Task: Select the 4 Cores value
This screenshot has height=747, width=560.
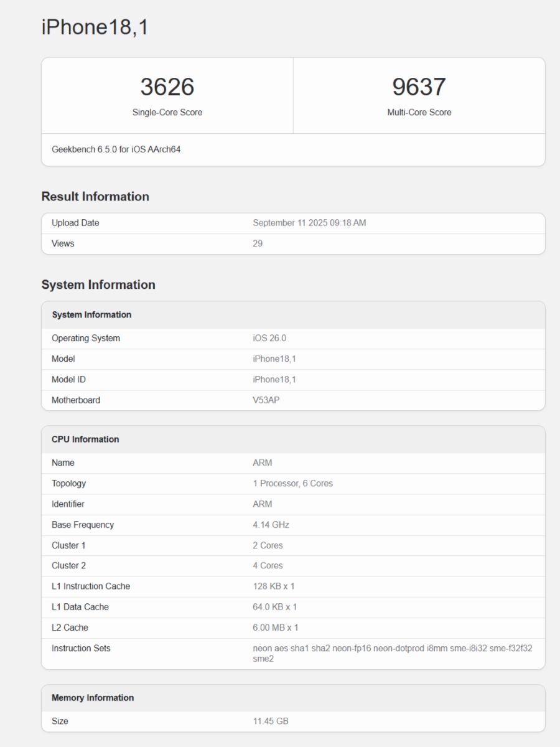Action: click(268, 565)
